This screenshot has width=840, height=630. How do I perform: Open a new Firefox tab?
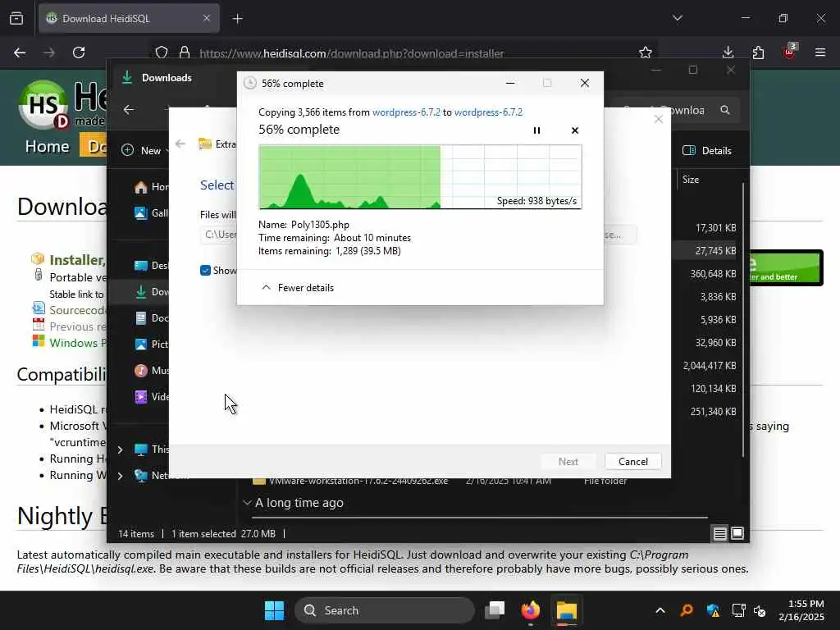click(x=237, y=19)
